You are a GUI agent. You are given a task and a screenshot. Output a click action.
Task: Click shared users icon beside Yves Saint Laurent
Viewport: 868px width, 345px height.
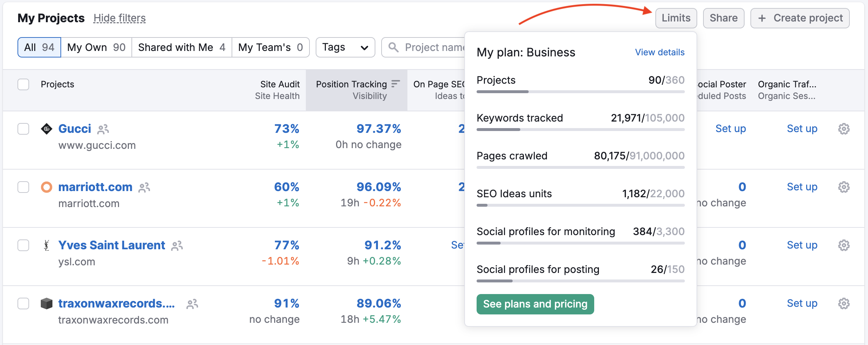(177, 246)
